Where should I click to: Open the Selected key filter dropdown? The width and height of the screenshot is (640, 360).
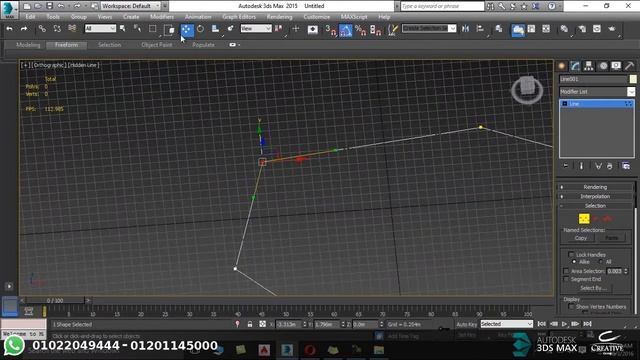pyautogui.click(x=507, y=324)
